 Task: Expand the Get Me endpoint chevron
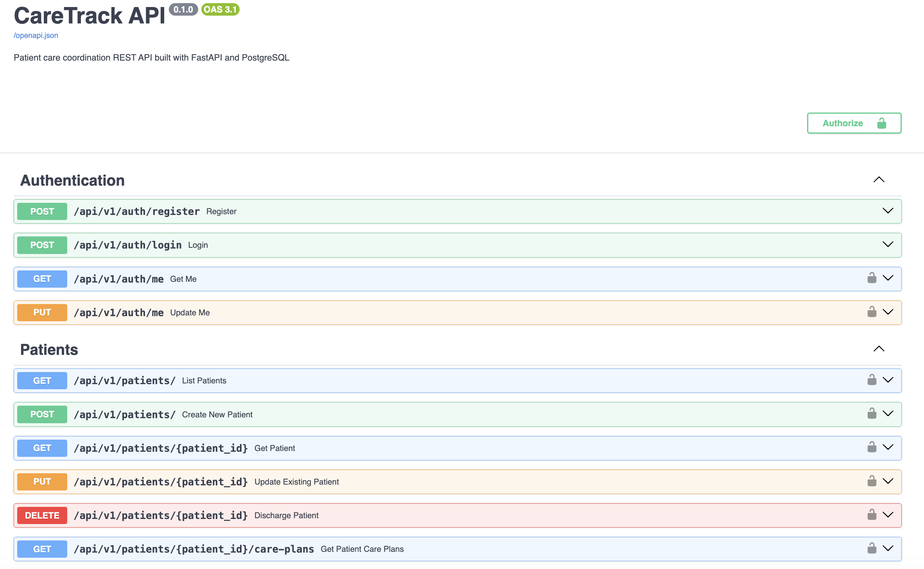pyautogui.click(x=888, y=278)
